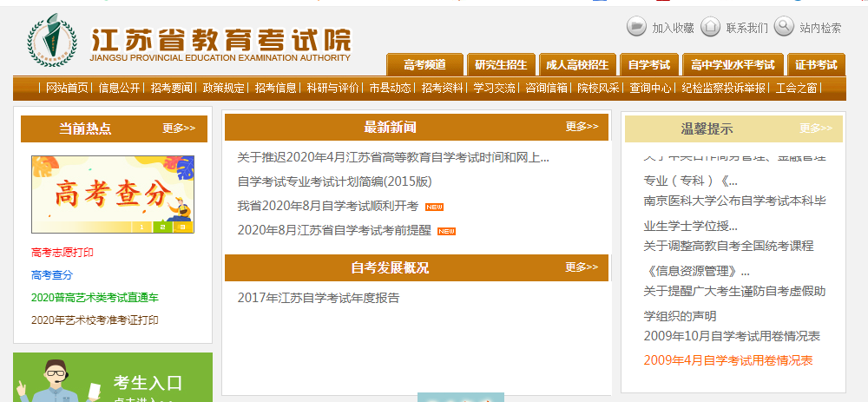The image size is (868, 402).
Task: Open 信息公开 navigation item
Action: click(119, 88)
